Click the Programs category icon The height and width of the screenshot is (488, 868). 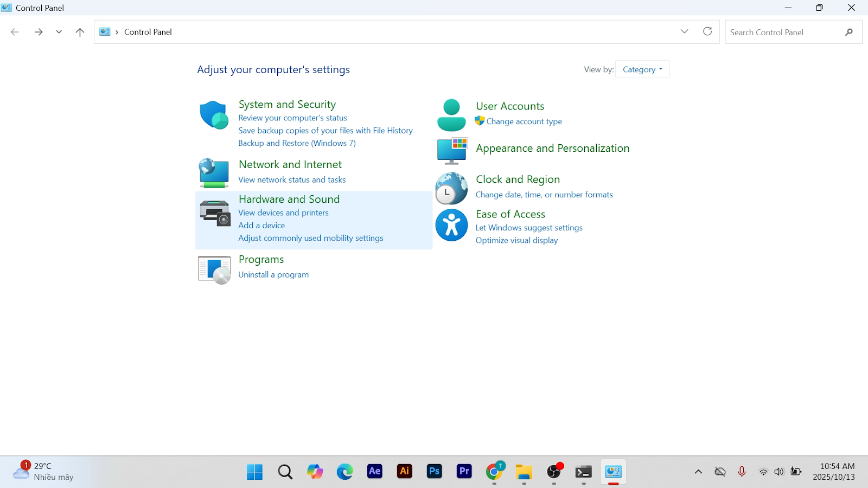(x=214, y=270)
